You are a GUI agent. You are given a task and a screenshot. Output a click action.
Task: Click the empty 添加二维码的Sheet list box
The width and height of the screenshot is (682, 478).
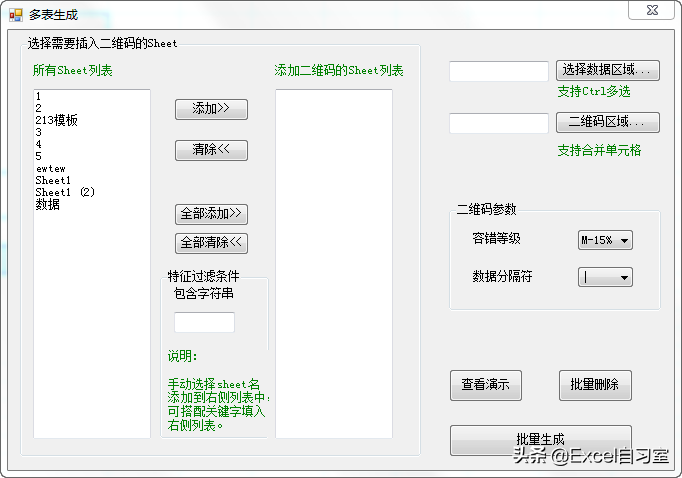[334, 264]
